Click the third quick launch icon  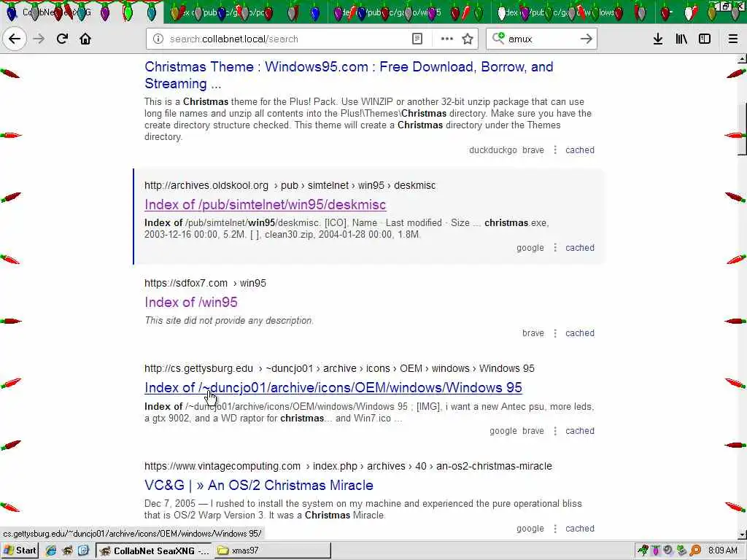83,551
